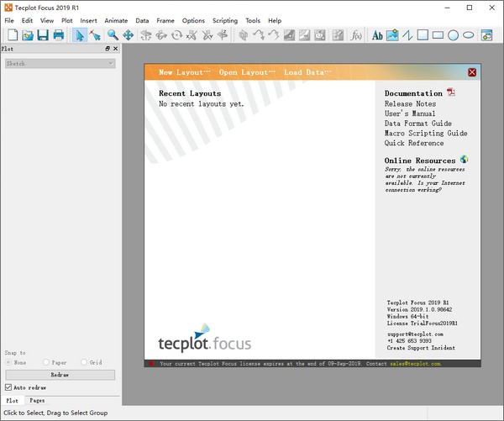The height and width of the screenshot is (421, 504).
Task: Click the create new frame tool icon
Action: [x=486, y=34]
